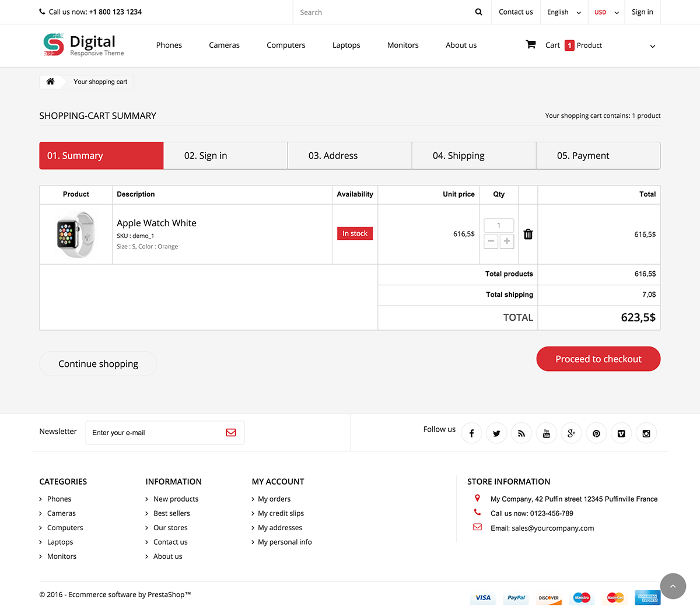Open My addresses footer link
700x613 pixels.
pyautogui.click(x=280, y=528)
